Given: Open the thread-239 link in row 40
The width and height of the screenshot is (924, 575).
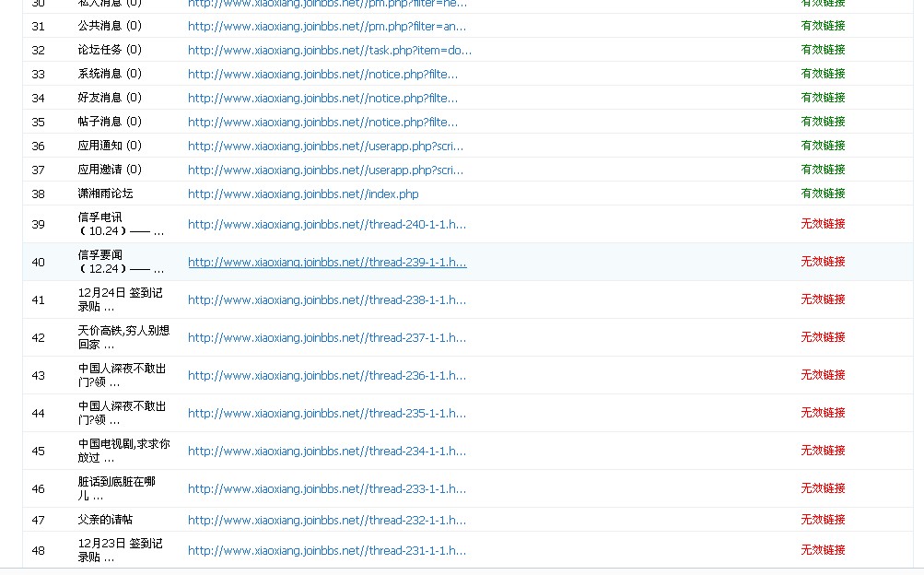Looking at the screenshot, I should click(327, 263).
